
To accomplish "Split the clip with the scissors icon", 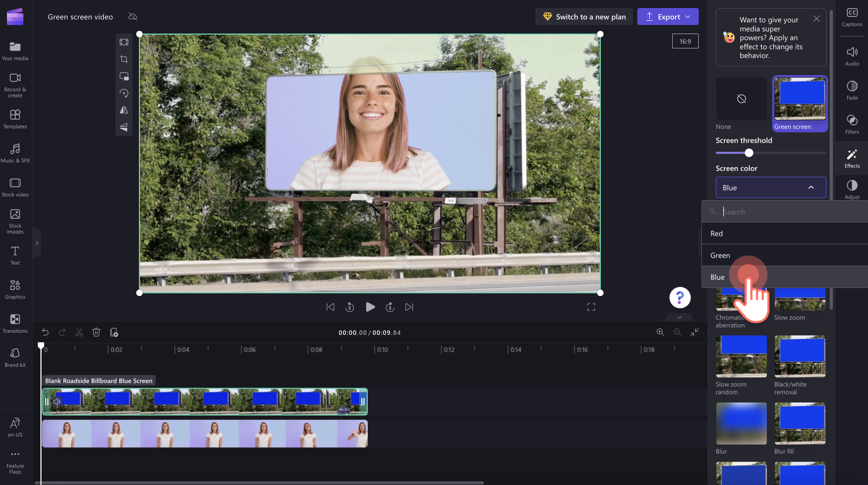I will pyautogui.click(x=79, y=332).
